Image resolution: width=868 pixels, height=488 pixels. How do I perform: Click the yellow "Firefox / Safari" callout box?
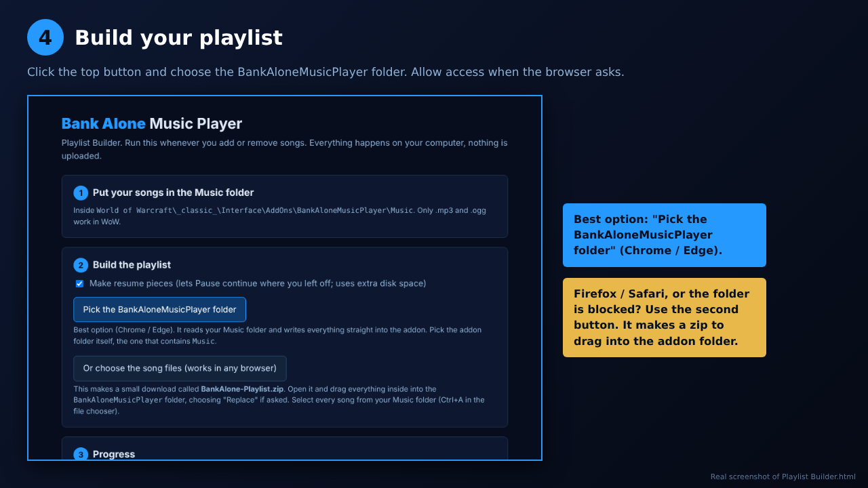coord(665,317)
